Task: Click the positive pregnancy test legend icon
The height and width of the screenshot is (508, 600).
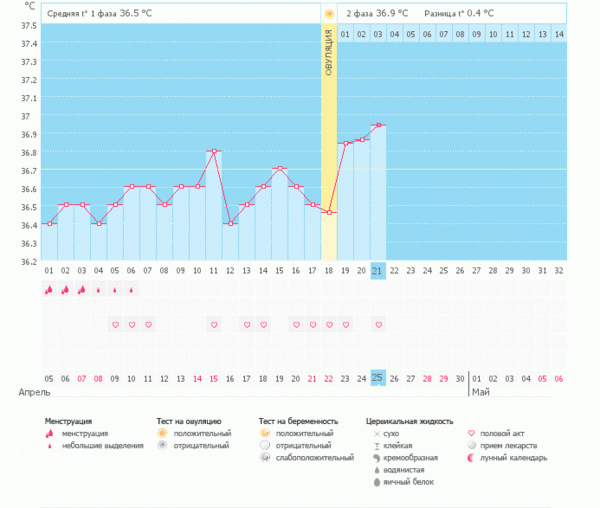Action: coord(264,433)
